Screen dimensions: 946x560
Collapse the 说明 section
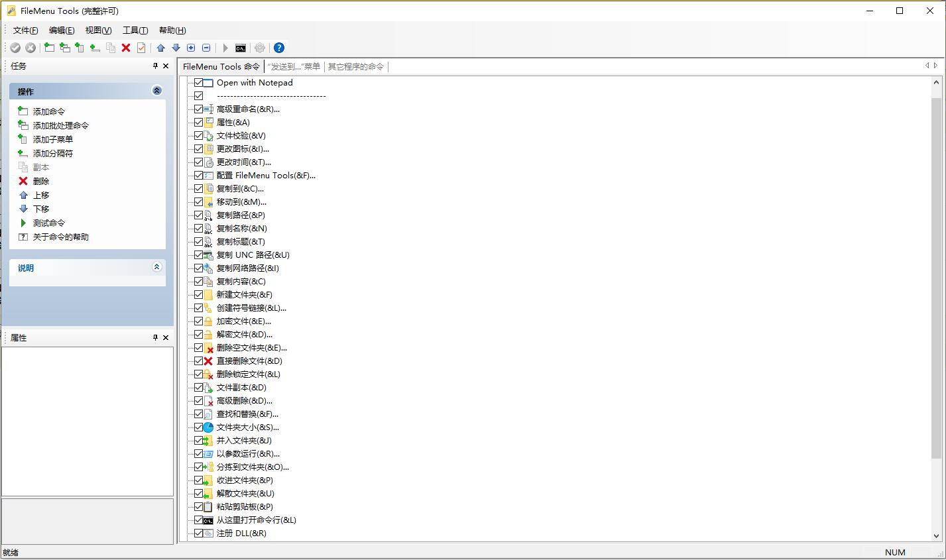(157, 267)
